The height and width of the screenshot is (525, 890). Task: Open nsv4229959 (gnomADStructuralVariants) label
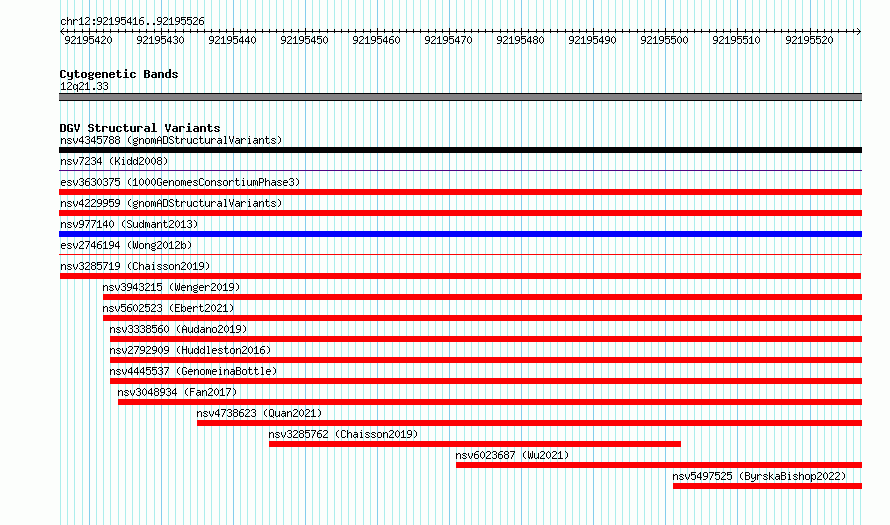pyautogui.click(x=171, y=203)
